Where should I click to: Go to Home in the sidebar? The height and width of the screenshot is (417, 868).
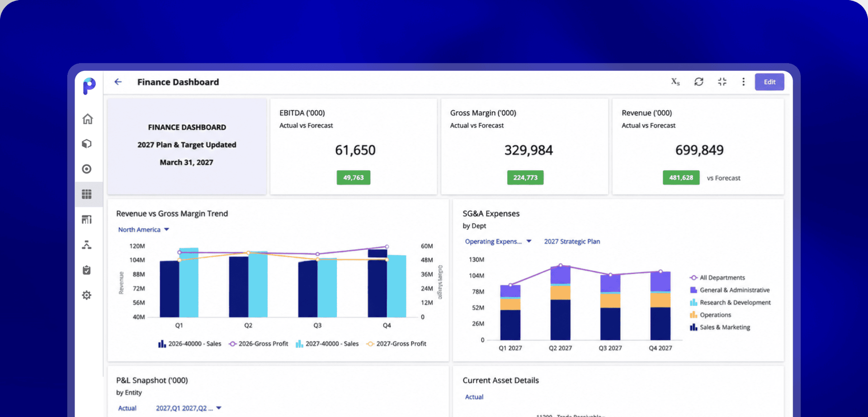(x=87, y=119)
